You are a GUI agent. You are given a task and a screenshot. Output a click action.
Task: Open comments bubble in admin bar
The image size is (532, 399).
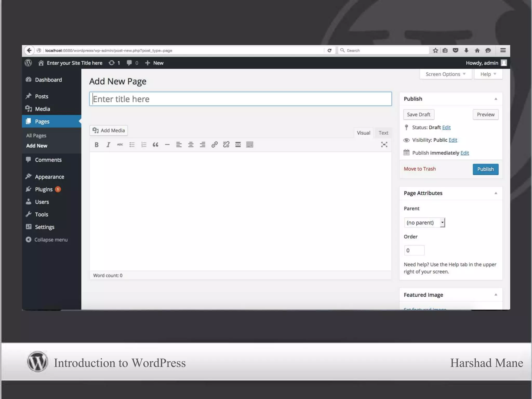(132, 63)
